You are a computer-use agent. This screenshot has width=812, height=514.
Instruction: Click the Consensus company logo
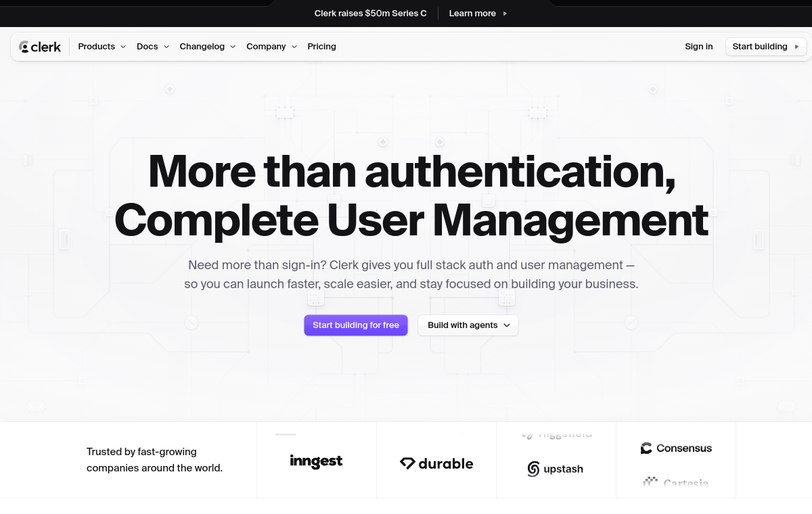tap(676, 448)
